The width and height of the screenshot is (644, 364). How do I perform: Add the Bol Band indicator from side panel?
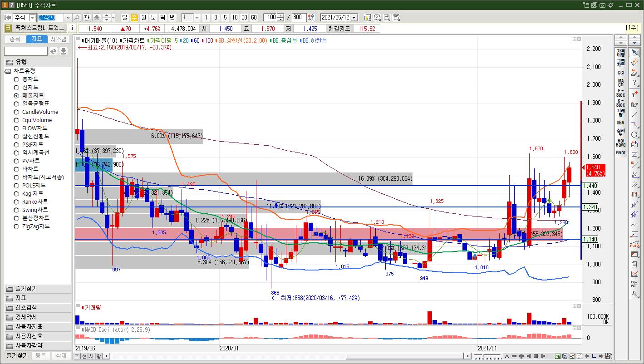tap(620, 143)
